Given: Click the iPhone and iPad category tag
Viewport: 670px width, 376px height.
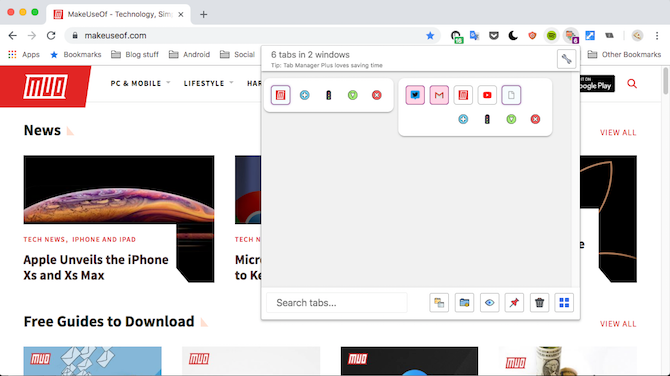Looking at the screenshot, I should 104,239.
